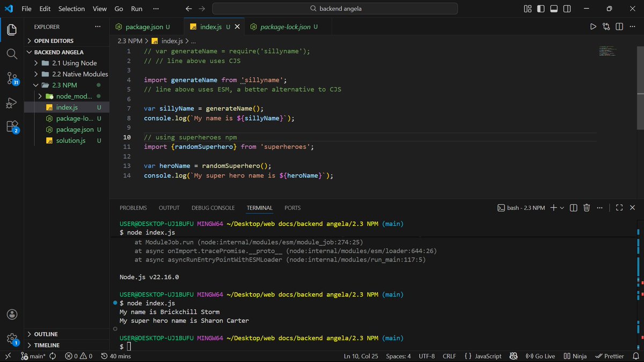Toggle the Panel layout icon
The width and height of the screenshot is (644, 362).
554,9
